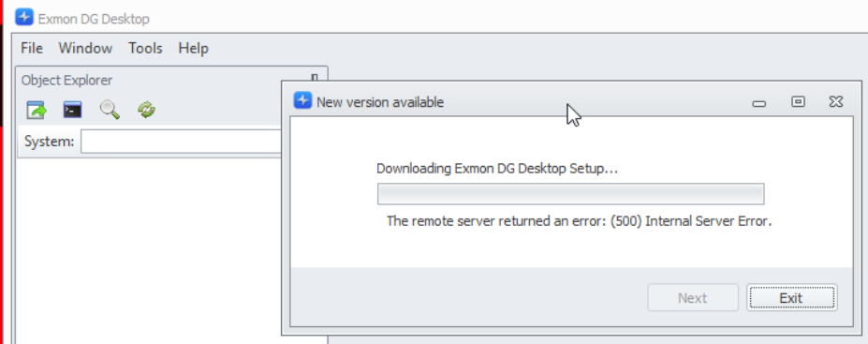868x344 pixels.
Task: Click the Exmon DG Desktop title bar logo
Action: pos(24,18)
